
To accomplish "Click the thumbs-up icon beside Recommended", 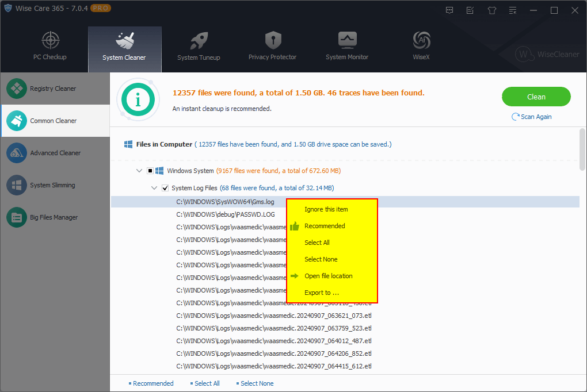I will pyautogui.click(x=295, y=226).
